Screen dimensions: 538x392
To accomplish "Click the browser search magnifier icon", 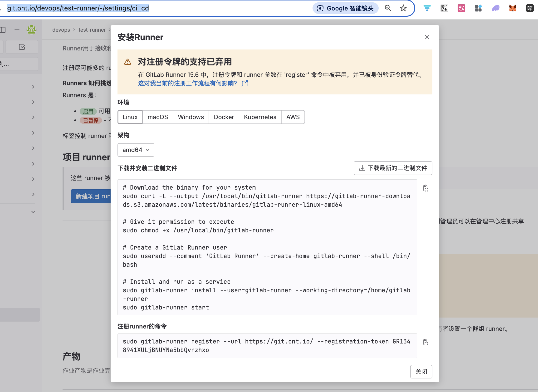I will tap(388, 8).
